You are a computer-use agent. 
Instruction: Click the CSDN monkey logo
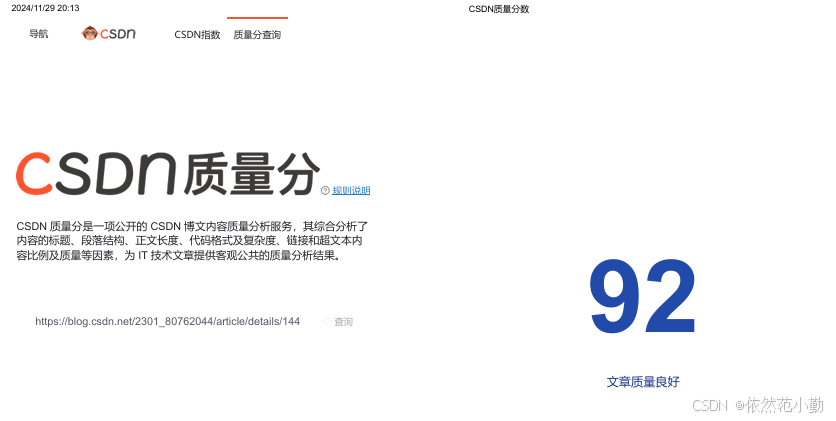[x=108, y=34]
